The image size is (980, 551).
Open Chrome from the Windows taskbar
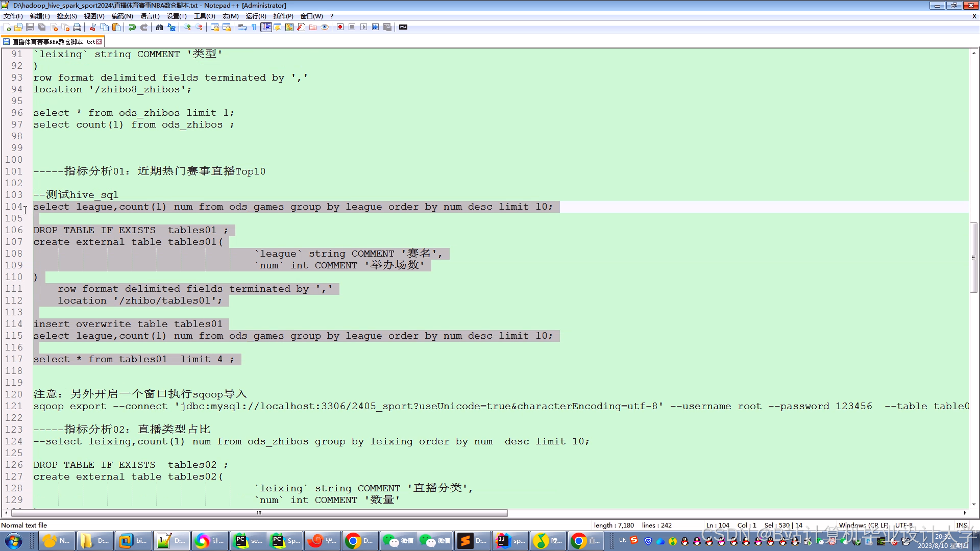359,541
